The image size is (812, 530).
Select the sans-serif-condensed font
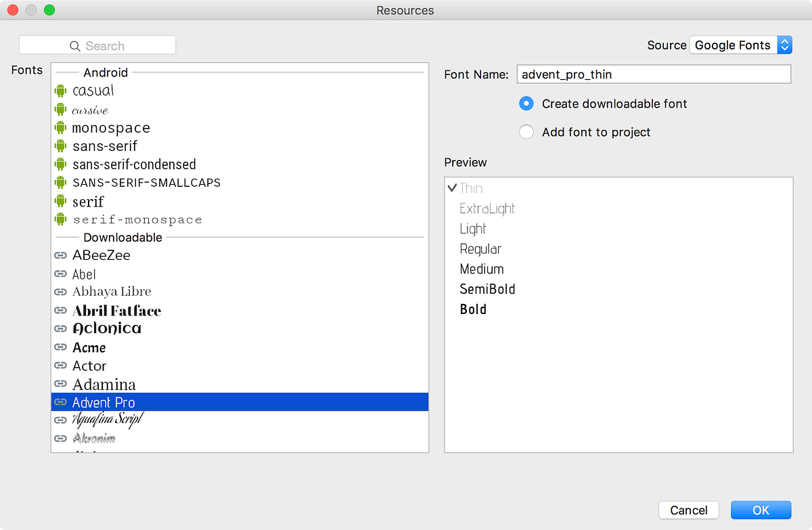[134, 164]
